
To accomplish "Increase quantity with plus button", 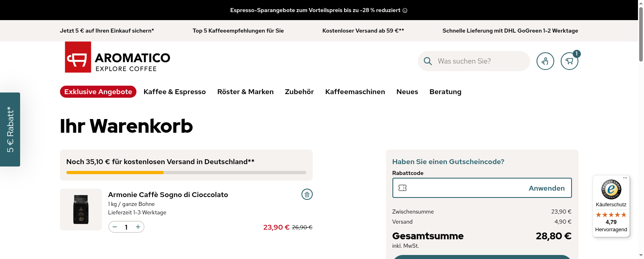I will click(138, 227).
